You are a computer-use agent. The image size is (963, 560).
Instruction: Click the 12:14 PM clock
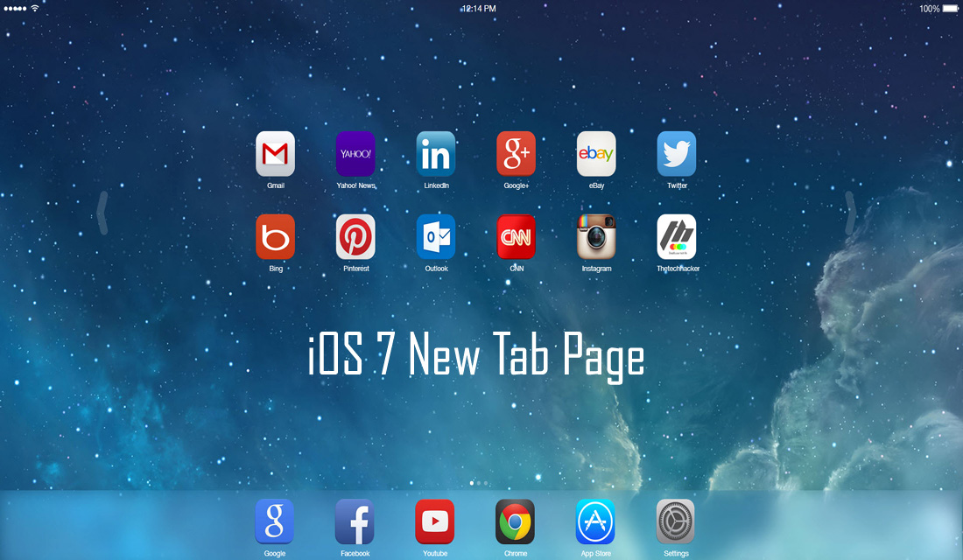coord(478,9)
